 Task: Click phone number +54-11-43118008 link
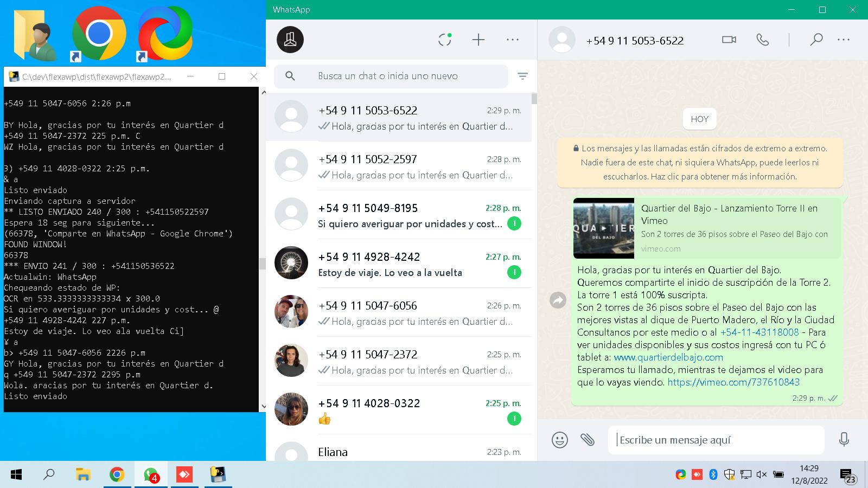coord(759,332)
